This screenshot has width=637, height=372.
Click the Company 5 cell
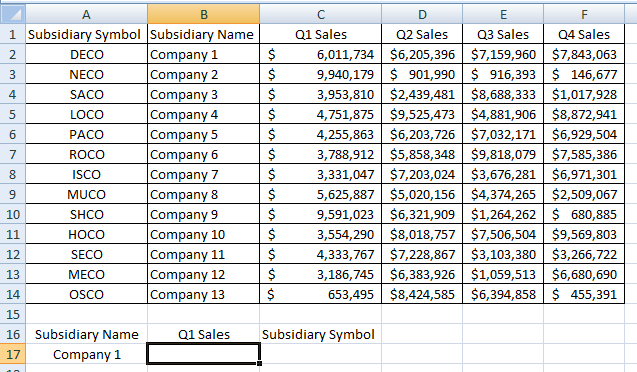point(204,134)
